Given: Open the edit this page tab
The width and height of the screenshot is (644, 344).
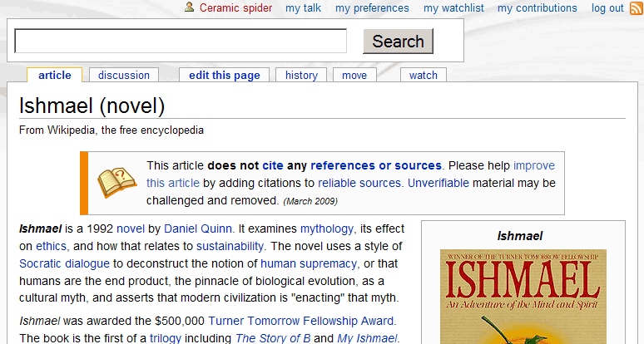Looking at the screenshot, I should click(225, 75).
